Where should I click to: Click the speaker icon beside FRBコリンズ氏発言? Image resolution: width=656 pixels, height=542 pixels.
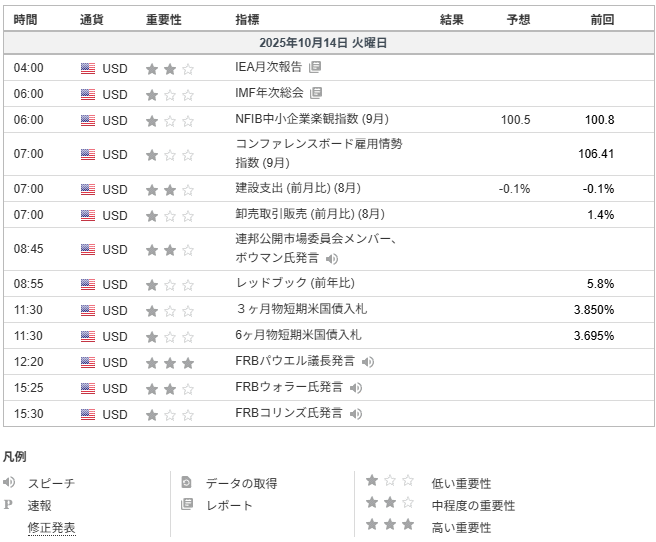coord(356,414)
